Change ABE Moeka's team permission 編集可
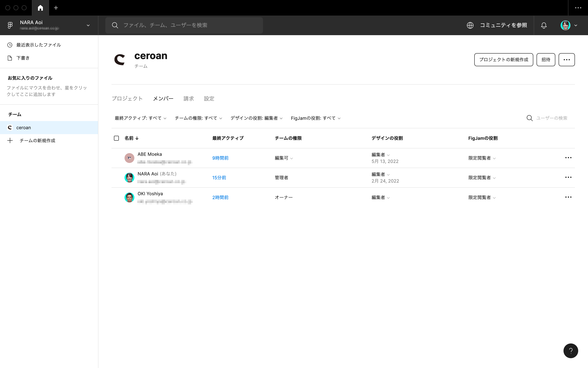The height and width of the screenshot is (368, 588). click(284, 158)
